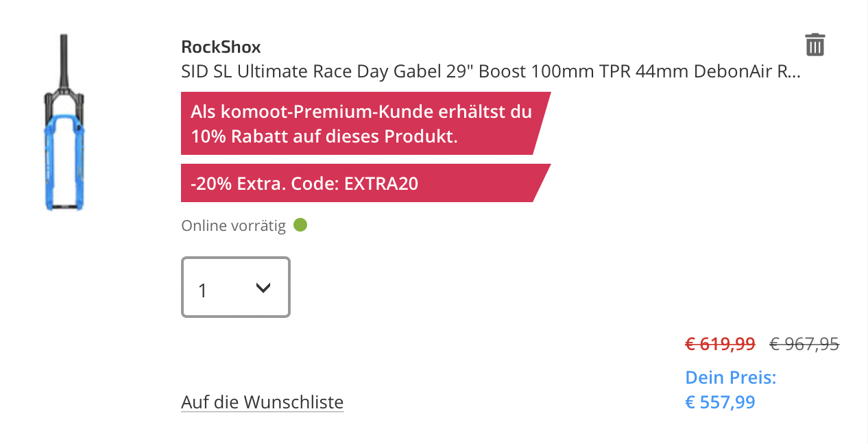868x444 pixels.
Task: Click the green availability status dot
Action: [300, 225]
